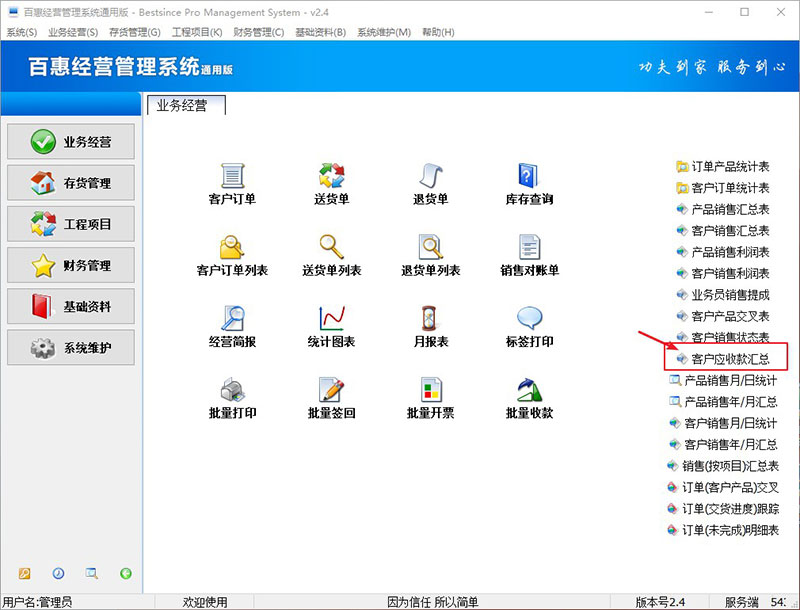Click the monitor search icon at sidebar bottom
The image size is (800, 610).
92,573
